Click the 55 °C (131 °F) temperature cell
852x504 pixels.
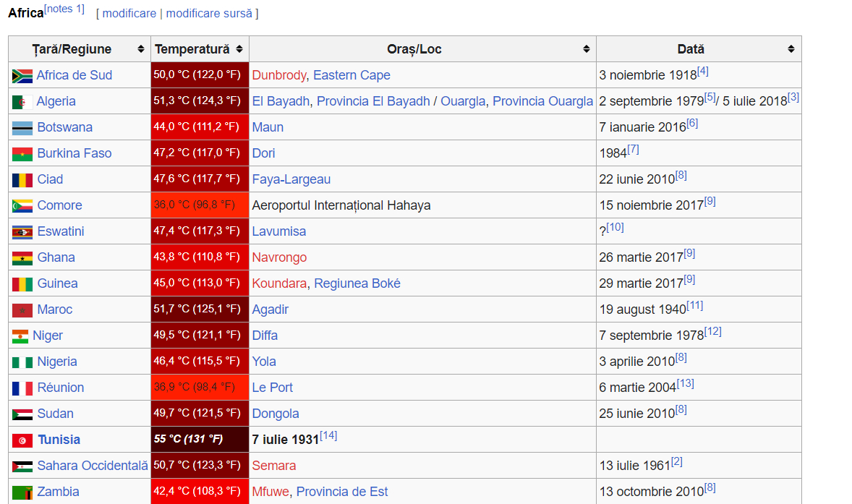(x=200, y=440)
